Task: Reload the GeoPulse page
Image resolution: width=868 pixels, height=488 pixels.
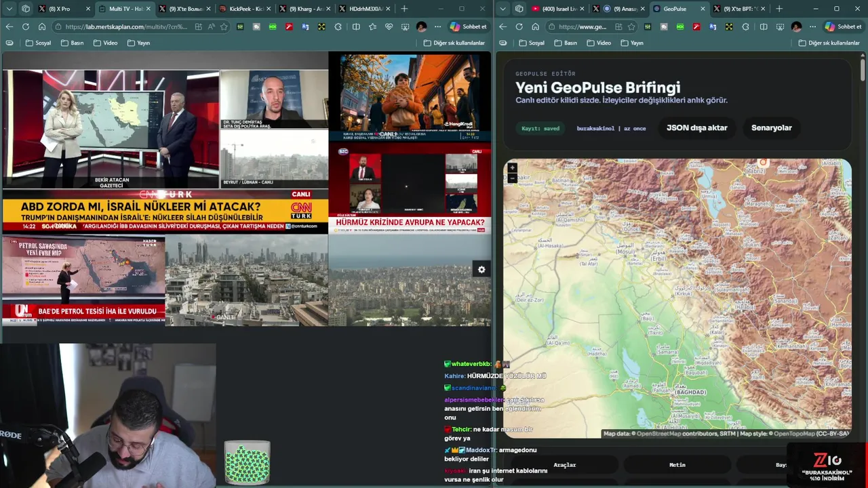Action: click(x=519, y=26)
